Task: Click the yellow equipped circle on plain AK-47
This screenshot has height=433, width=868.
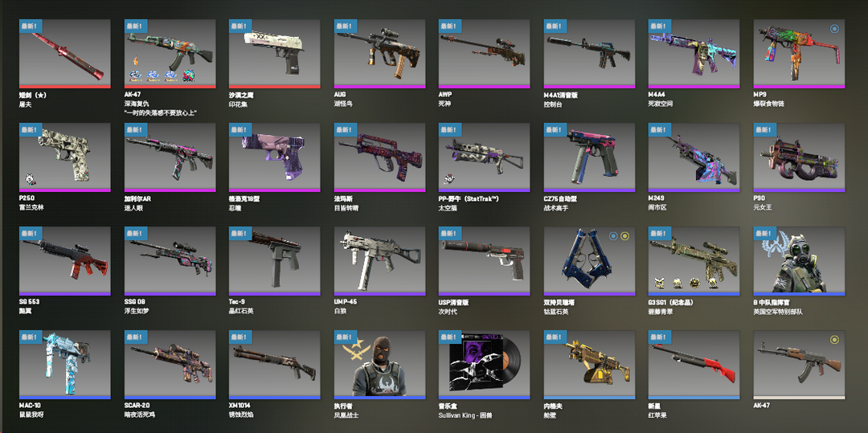Action: pos(834,340)
